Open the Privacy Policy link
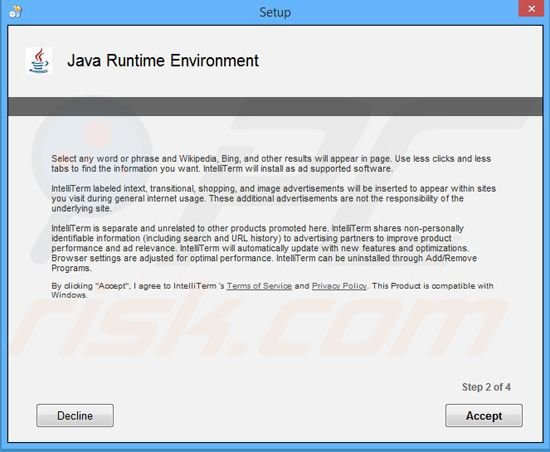Viewport: 550px width, 452px height. click(x=339, y=286)
